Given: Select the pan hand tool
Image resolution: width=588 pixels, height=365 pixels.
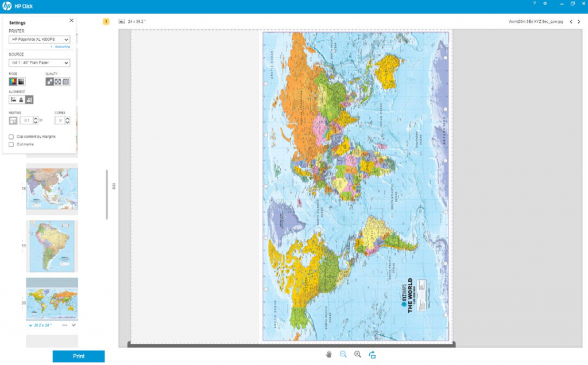Looking at the screenshot, I should tap(329, 355).
